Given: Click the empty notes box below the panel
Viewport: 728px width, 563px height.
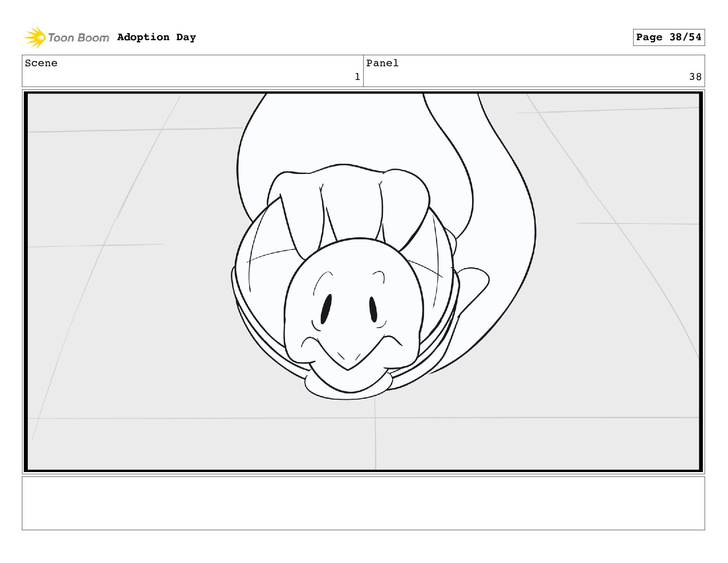Looking at the screenshot, I should 363,503.
